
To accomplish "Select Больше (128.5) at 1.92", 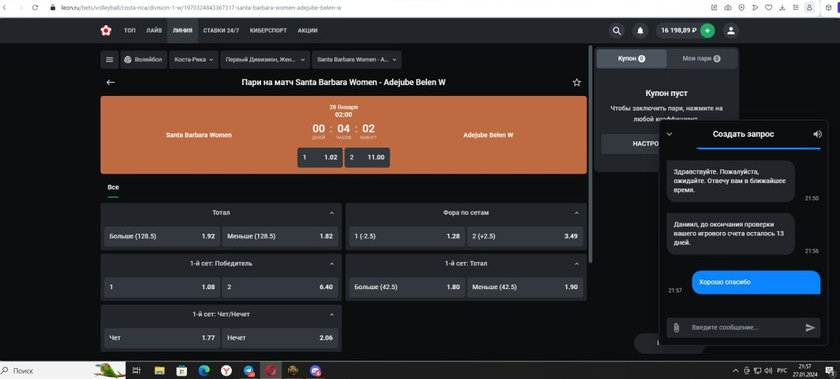I will 162,236.
